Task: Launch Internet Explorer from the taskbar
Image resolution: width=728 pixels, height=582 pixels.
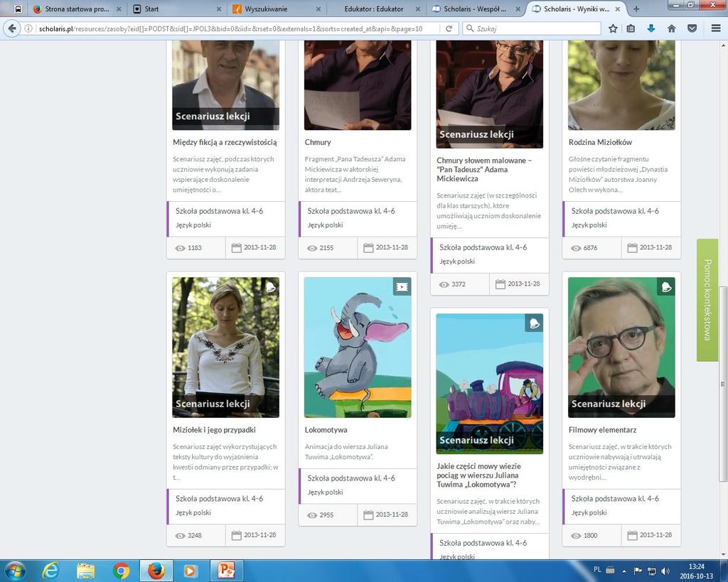Action: tap(50, 571)
